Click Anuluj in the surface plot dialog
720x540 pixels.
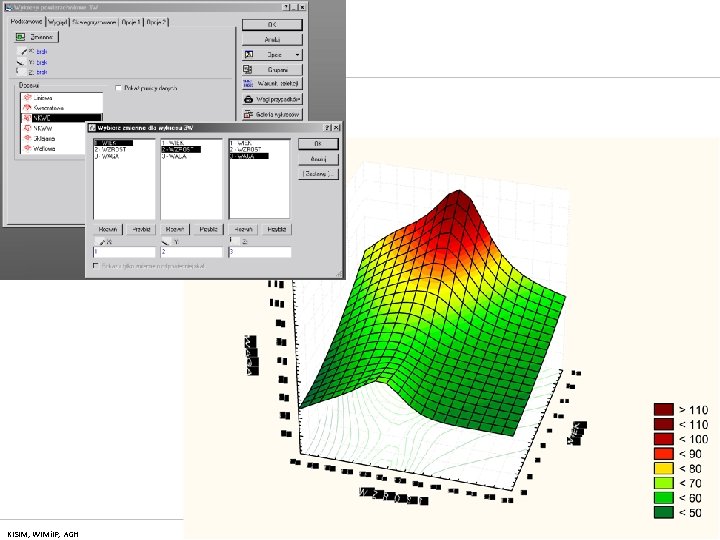tap(272, 39)
